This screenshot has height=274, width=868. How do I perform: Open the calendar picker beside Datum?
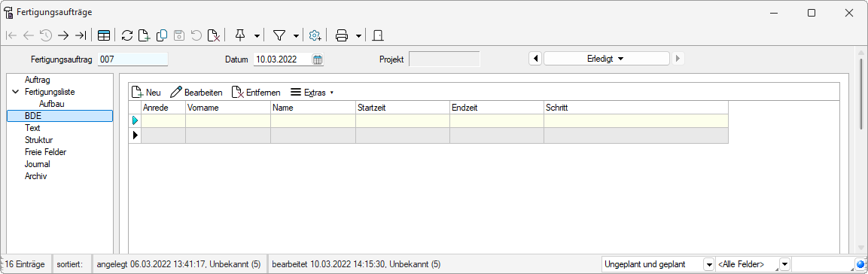pyautogui.click(x=317, y=59)
